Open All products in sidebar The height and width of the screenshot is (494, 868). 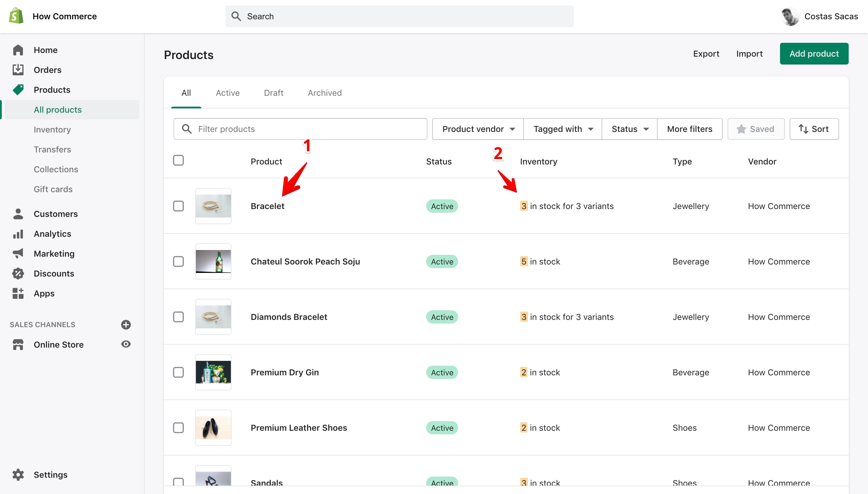pos(72,110)
